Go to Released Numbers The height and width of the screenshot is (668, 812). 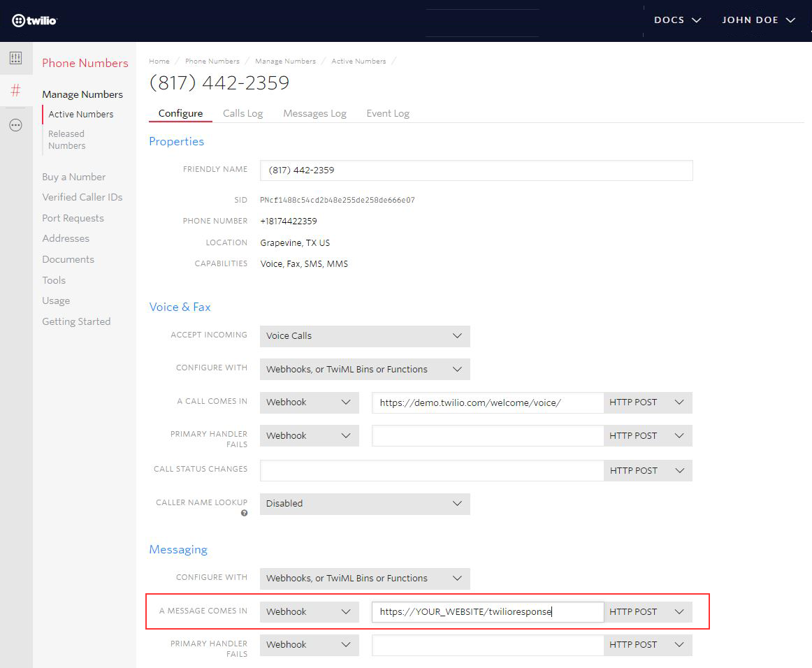67,140
